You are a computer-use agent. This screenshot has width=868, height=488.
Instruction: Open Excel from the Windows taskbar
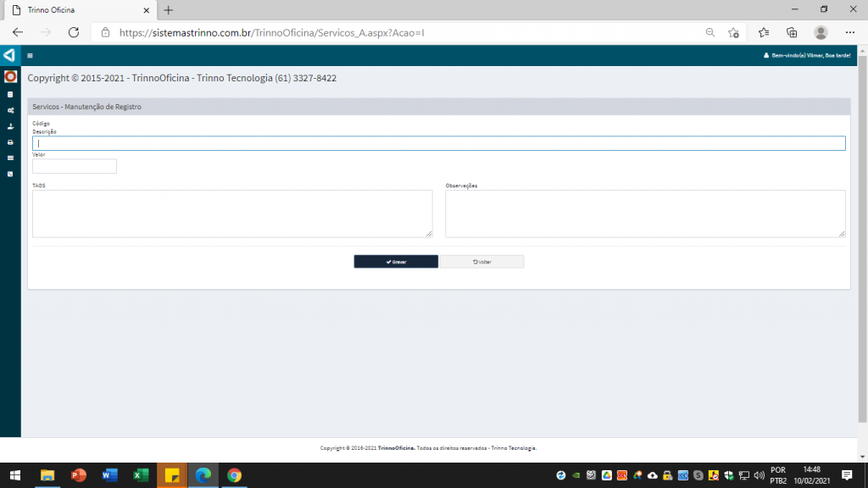[x=141, y=475]
